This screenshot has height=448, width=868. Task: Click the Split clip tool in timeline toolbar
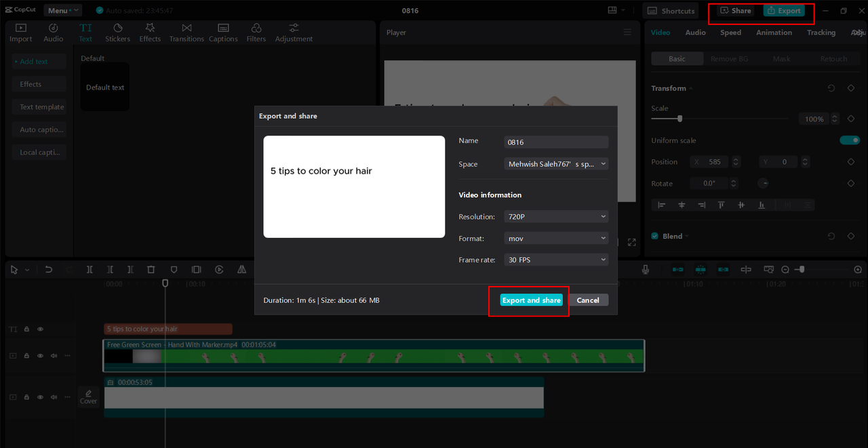coord(90,270)
